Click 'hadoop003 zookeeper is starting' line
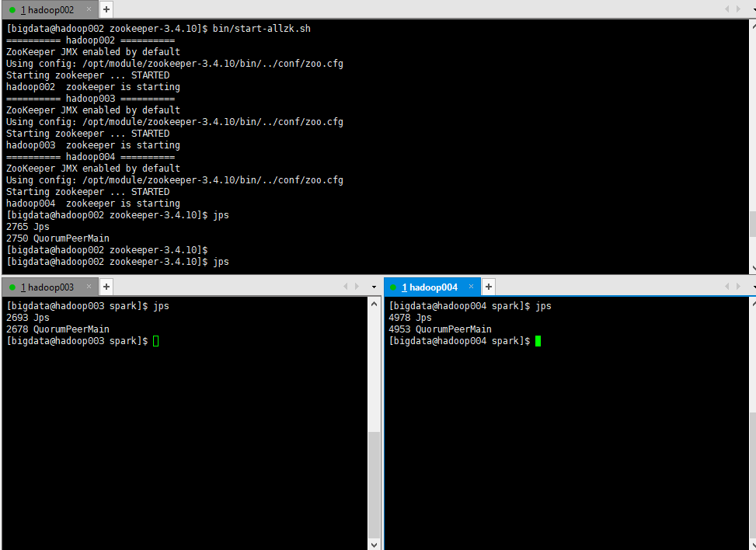Screen dimensions: 756x550 click(93, 145)
